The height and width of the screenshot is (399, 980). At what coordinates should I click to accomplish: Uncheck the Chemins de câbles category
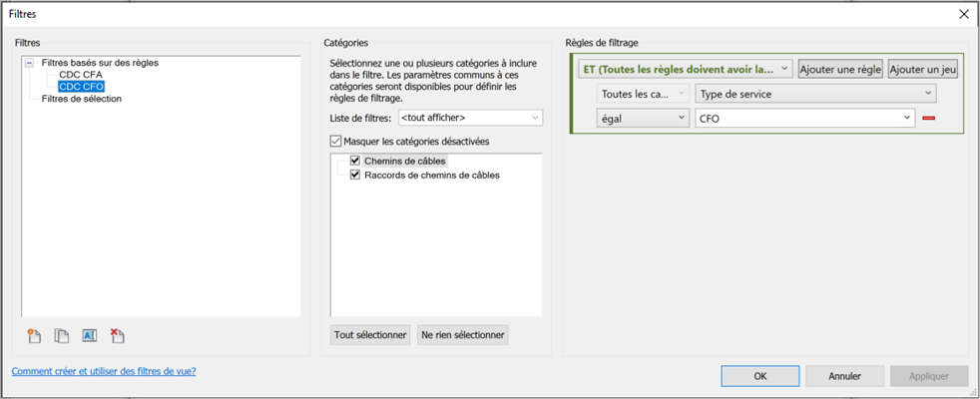(x=355, y=161)
